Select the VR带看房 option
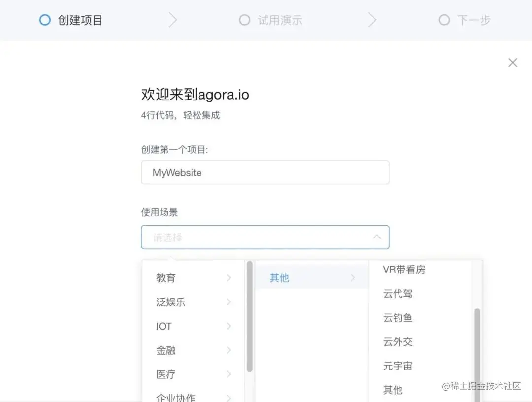The image size is (532, 402). 403,269
